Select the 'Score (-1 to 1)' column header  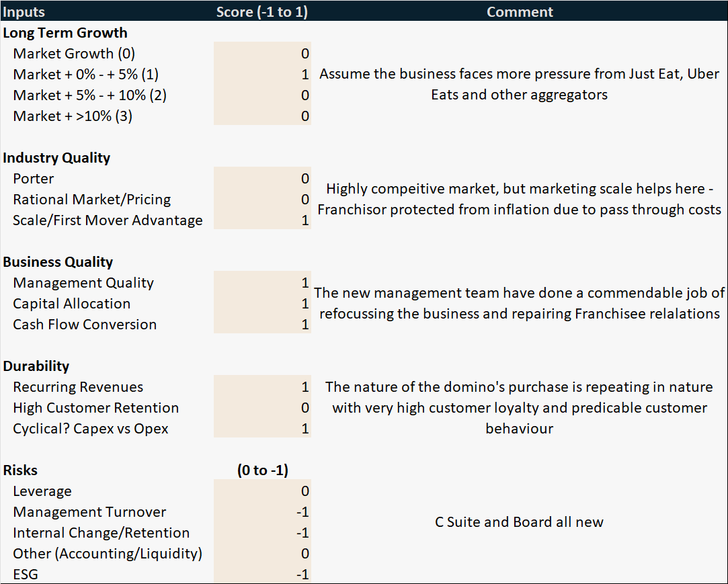pyautogui.click(x=262, y=11)
